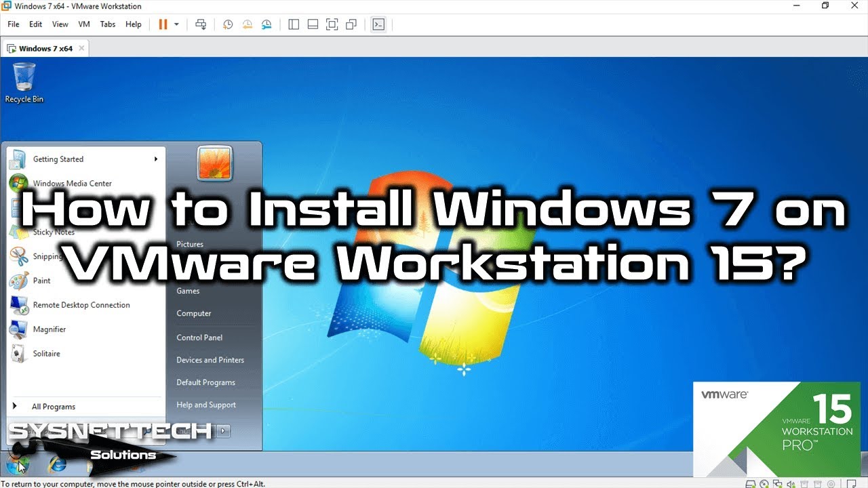Open Control Panel from the Start menu
The width and height of the screenshot is (868, 488).
tap(199, 338)
